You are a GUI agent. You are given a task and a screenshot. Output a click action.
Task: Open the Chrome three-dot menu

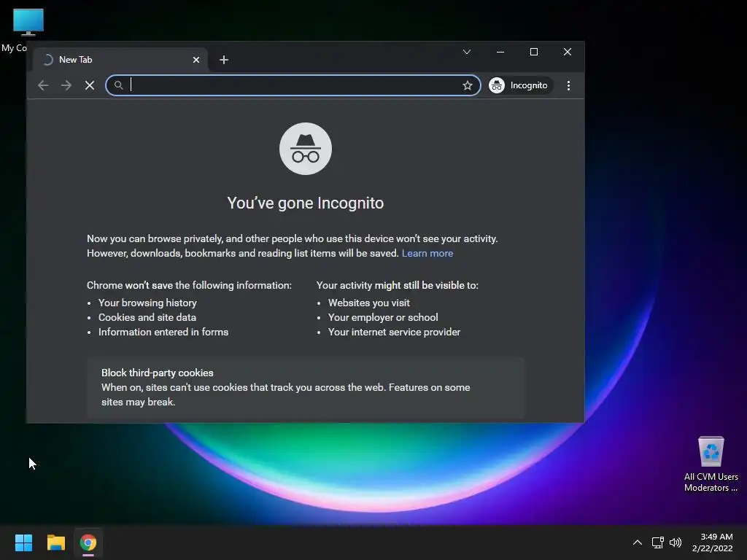(x=568, y=85)
